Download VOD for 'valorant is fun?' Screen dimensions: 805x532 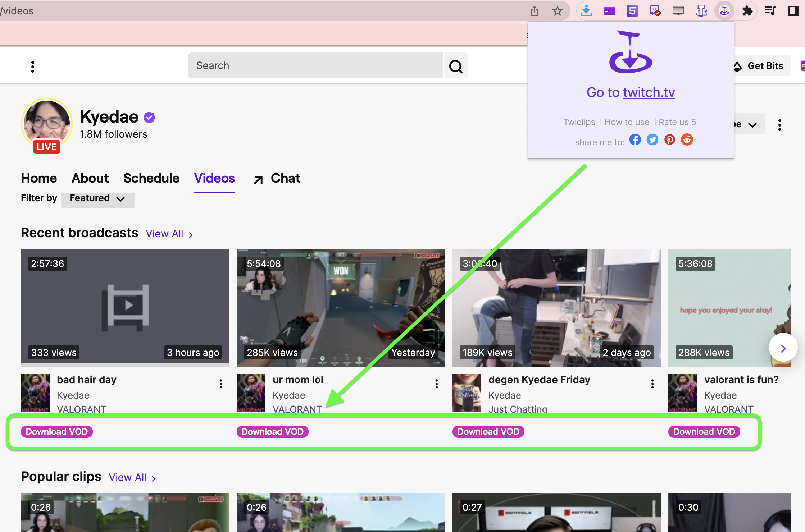704,432
